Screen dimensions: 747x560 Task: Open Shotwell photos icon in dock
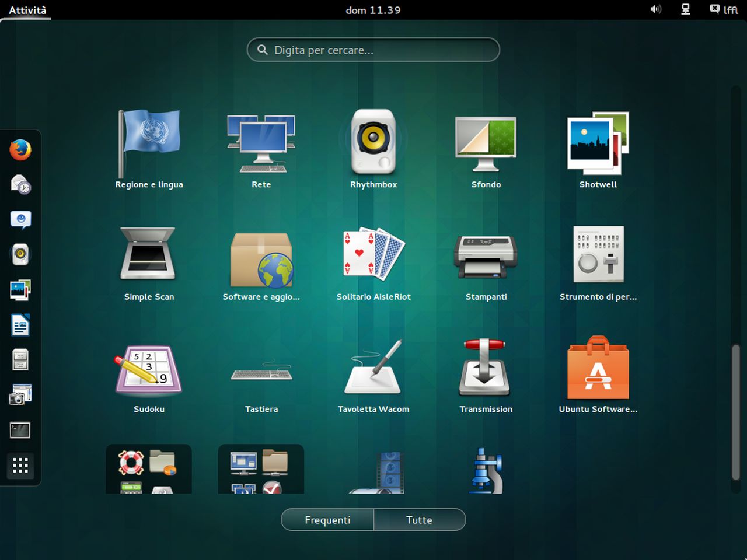pos(20,290)
